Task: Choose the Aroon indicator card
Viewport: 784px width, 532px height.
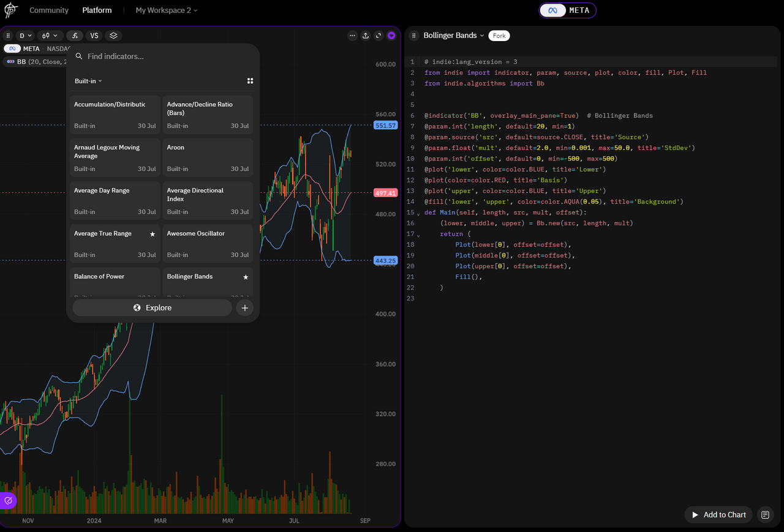Action: click(x=208, y=157)
